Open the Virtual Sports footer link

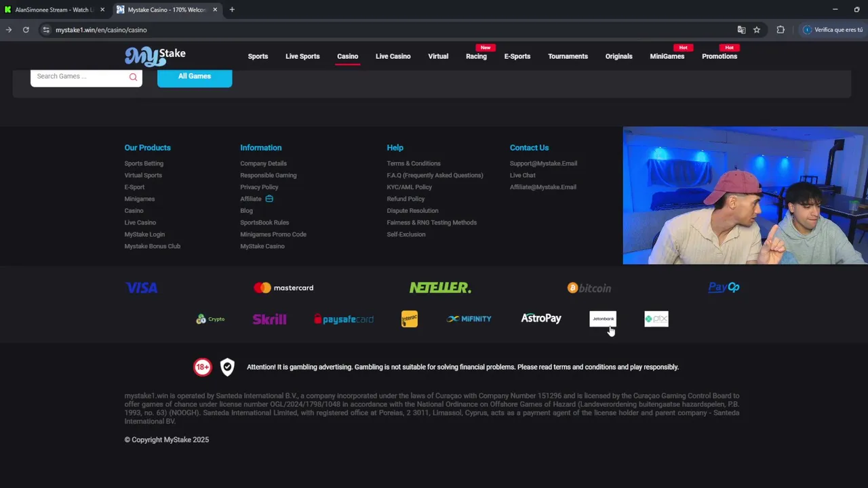tap(143, 176)
